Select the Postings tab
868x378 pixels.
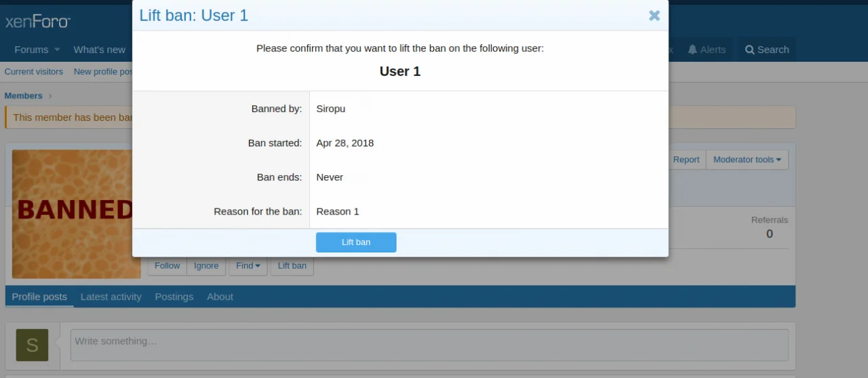click(174, 297)
